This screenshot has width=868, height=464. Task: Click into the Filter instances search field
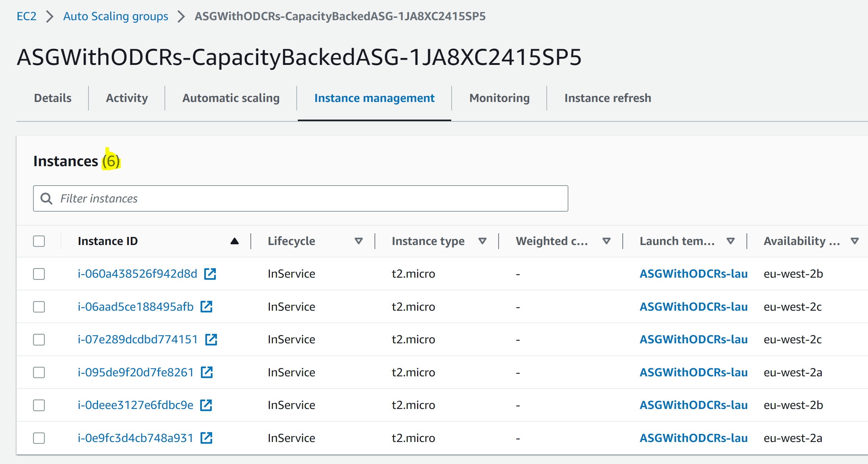(x=312, y=198)
